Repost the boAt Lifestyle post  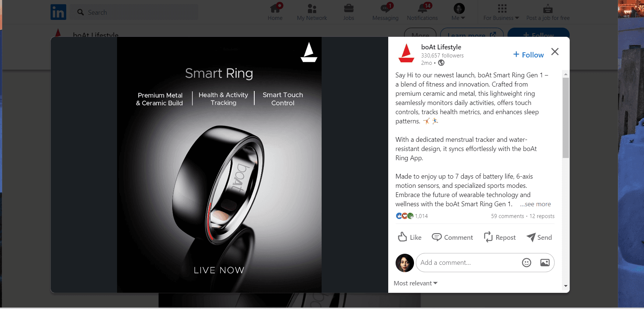click(500, 237)
